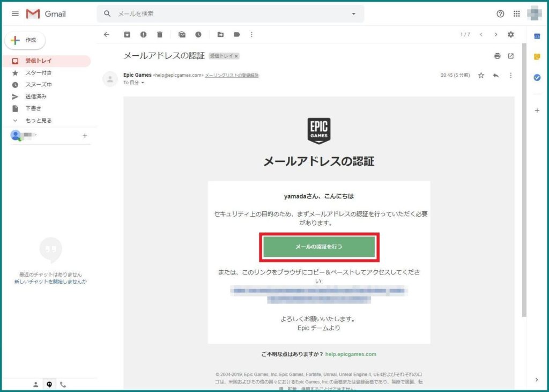Screen dimensions: 549x392
Task: Click the sender name Epic Games
Action: [137, 75]
